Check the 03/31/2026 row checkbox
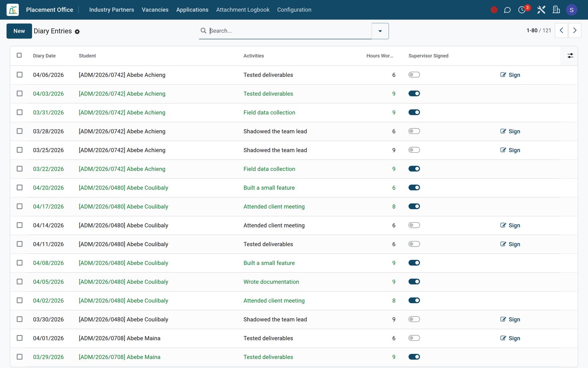 click(19, 112)
